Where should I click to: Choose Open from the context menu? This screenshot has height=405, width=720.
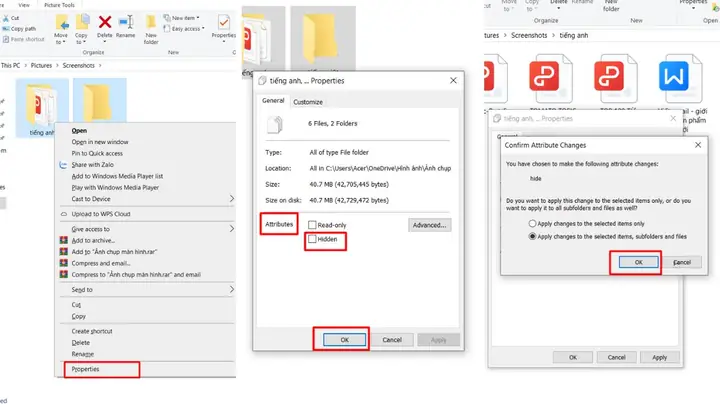79,130
